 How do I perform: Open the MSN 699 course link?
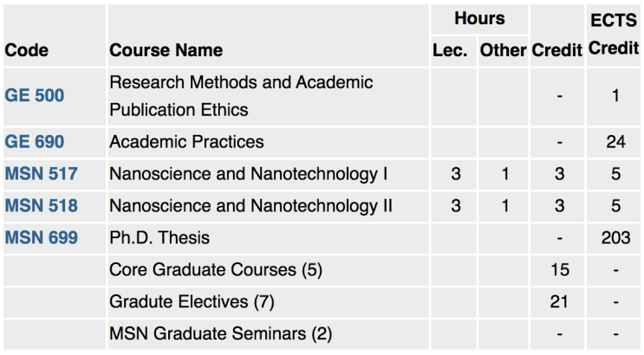(41, 238)
